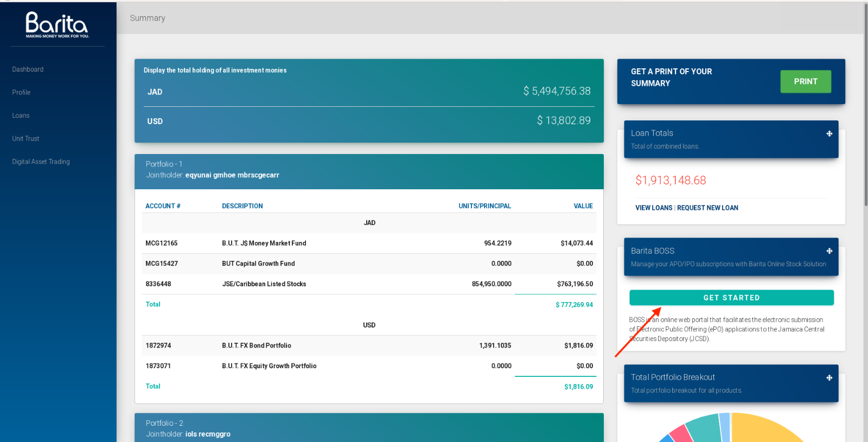This screenshot has width=868, height=442.
Task: Open the Dashboard menu item
Action: coord(28,69)
